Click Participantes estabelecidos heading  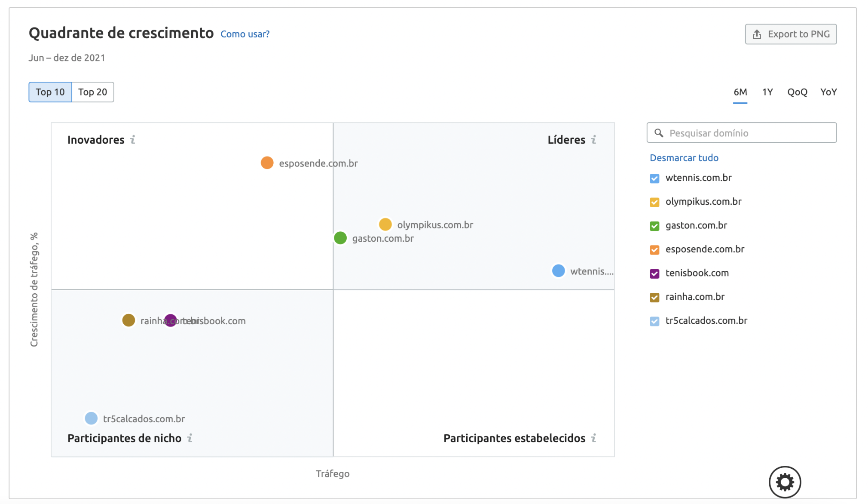514,438
